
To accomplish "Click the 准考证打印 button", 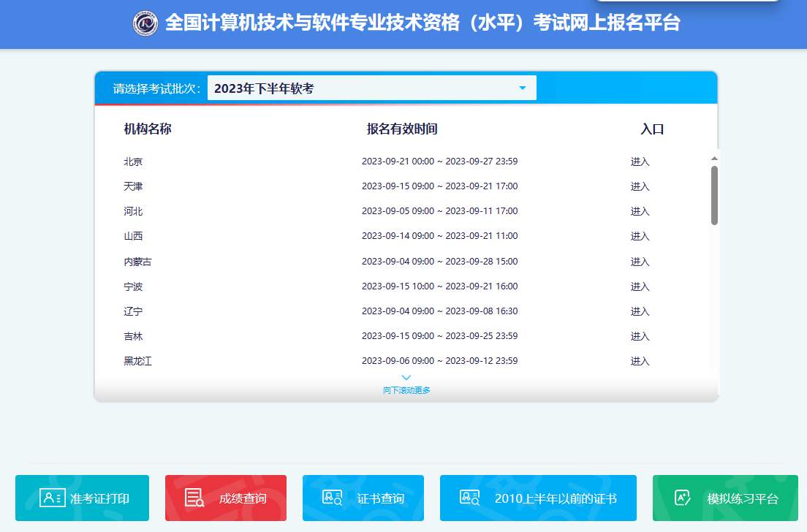I will coord(82,498).
